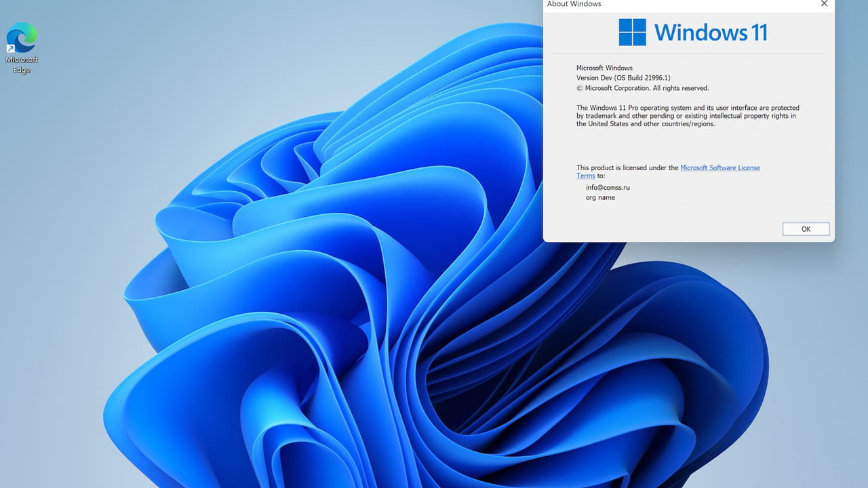Click the "Microsoft Windows" text line

(x=604, y=68)
